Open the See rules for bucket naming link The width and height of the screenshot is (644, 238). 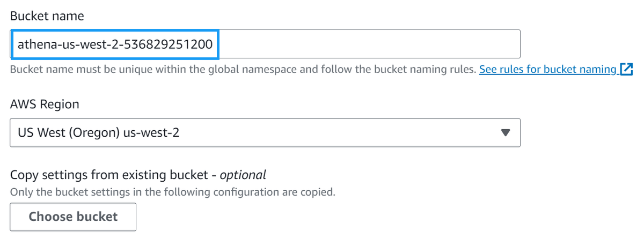(x=547, y=70)
